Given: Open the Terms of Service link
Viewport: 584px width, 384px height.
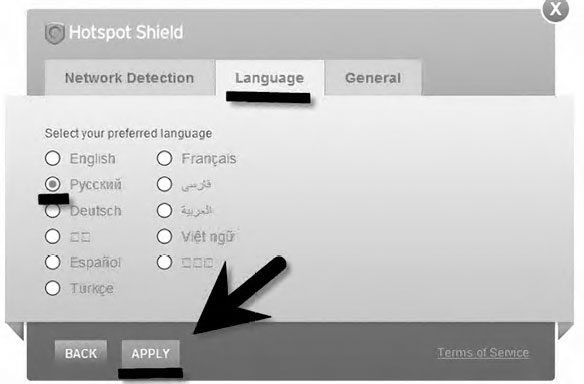Looking at the screenshot, I should click(483, 352).
